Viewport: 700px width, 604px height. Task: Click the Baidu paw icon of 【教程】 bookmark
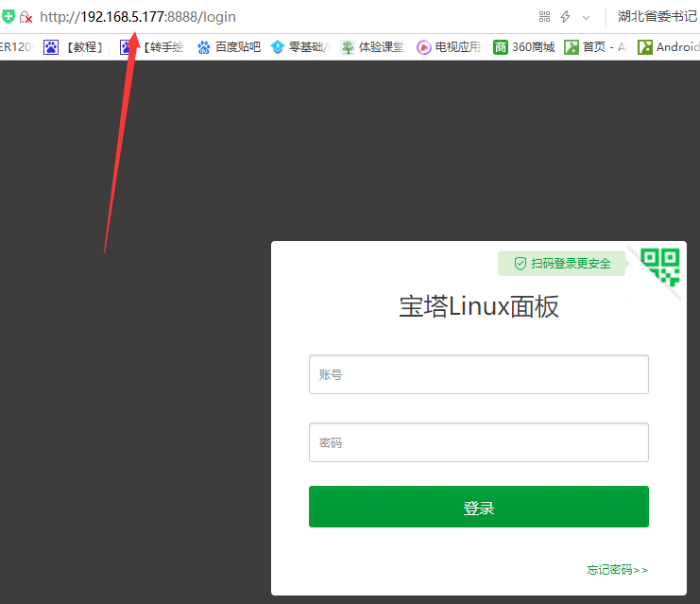click(51, 47)
